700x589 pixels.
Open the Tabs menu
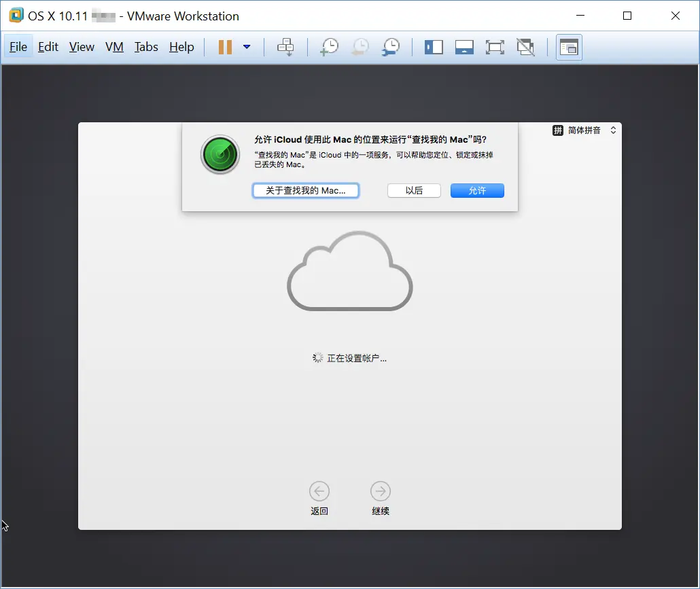146,47
